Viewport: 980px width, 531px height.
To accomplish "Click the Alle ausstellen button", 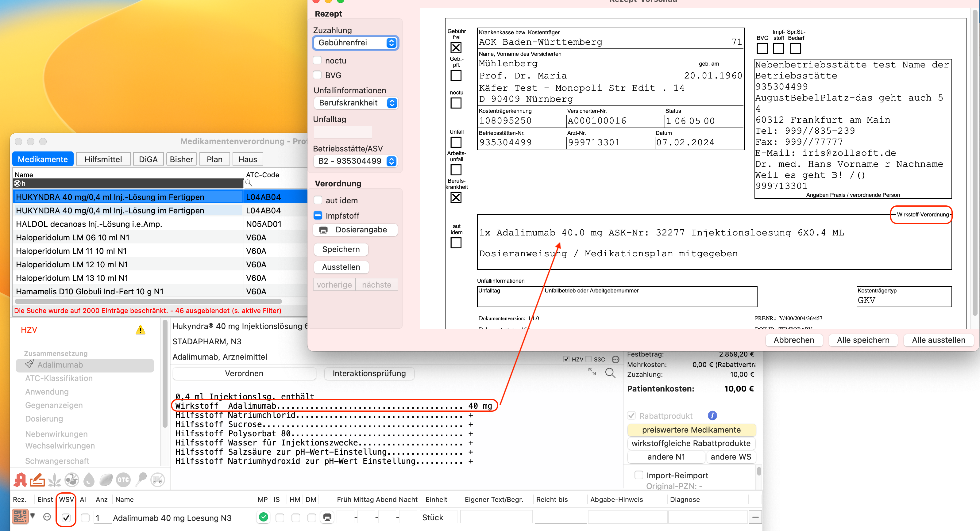I will [x=938, y=340].
